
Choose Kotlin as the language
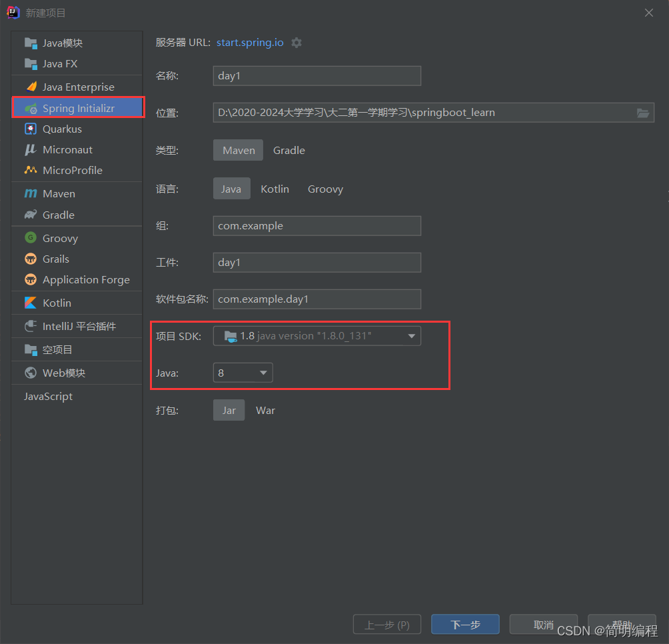tap(275, 189)
